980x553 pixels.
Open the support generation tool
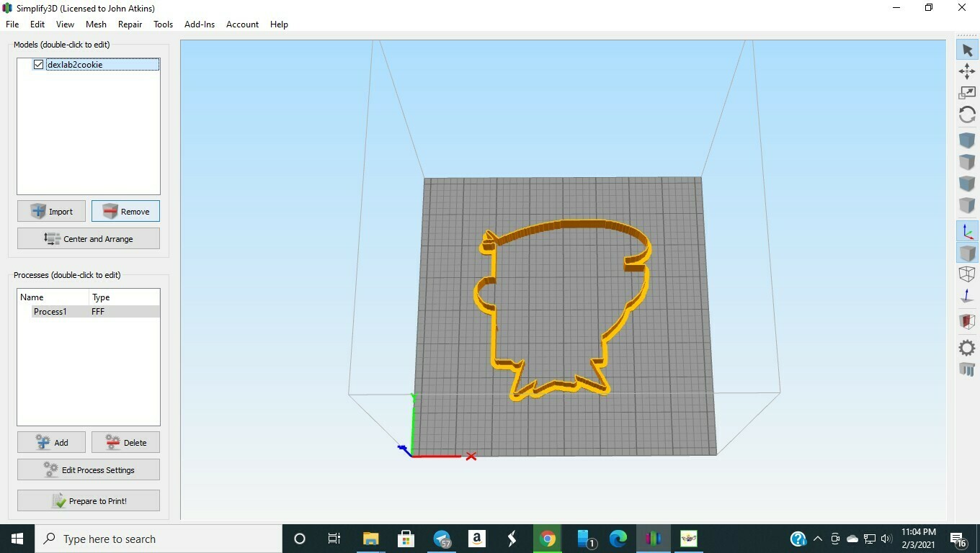click(967, 369)
